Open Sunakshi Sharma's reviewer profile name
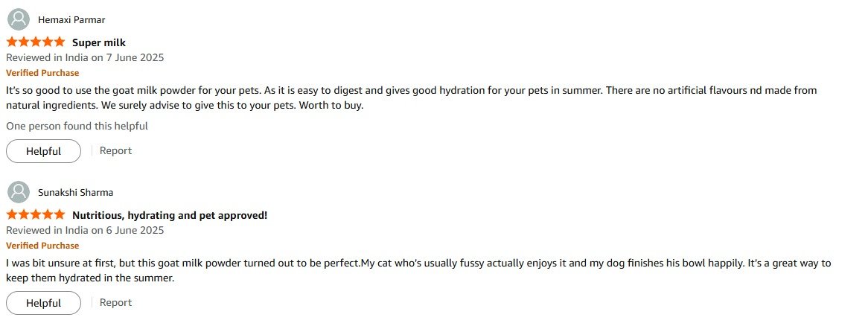This screenshot has height=332, width=868. [x=75, y=193]
